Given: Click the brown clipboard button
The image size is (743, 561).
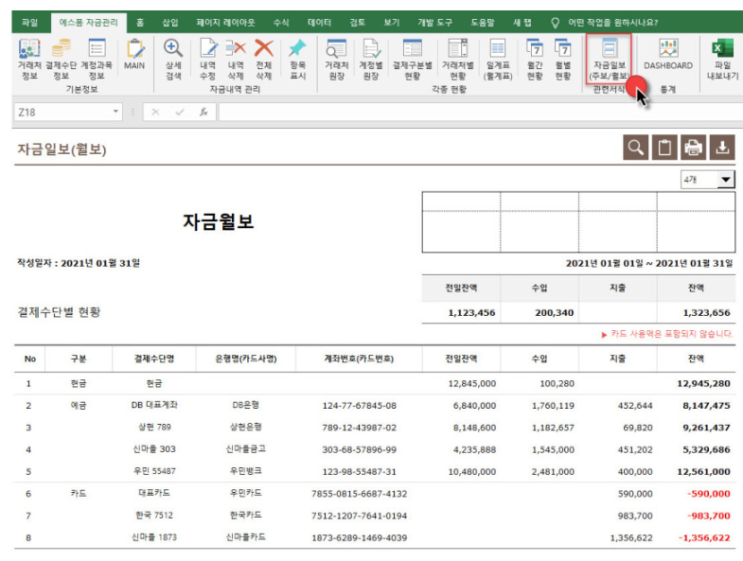Looking at the screenshot, I should coord(664,147).
